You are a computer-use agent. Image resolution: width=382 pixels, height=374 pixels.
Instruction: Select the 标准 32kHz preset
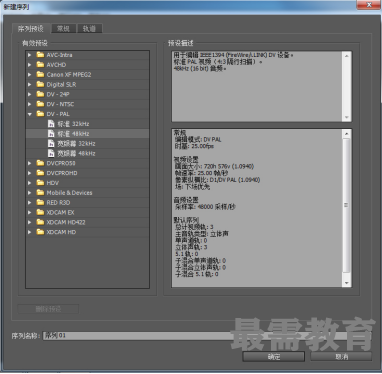pos(87,124)
